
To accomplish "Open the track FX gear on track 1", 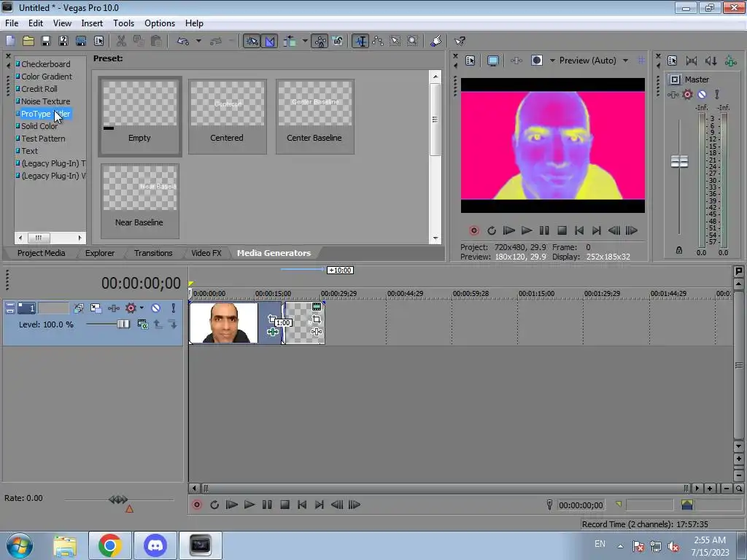I will point(131,308).
